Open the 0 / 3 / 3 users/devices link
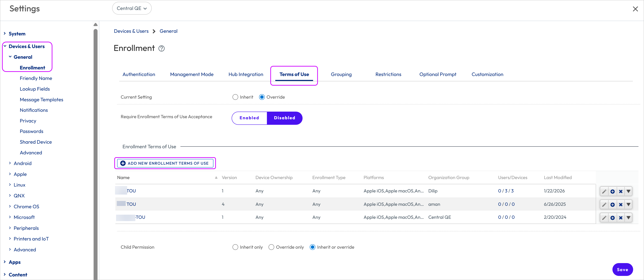This screenshot has height=280, width=644. tap(506, 191)
